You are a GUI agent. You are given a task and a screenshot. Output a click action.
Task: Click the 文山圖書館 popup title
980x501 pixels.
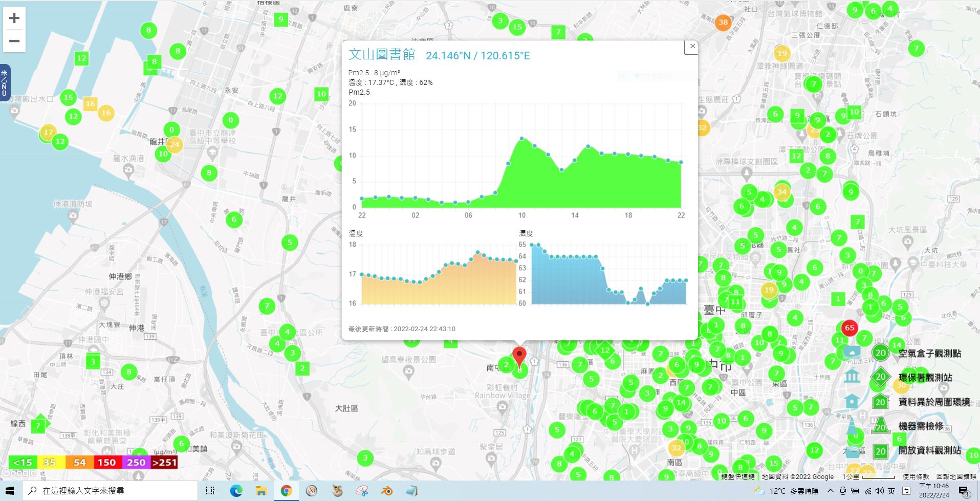coord(382,55)
